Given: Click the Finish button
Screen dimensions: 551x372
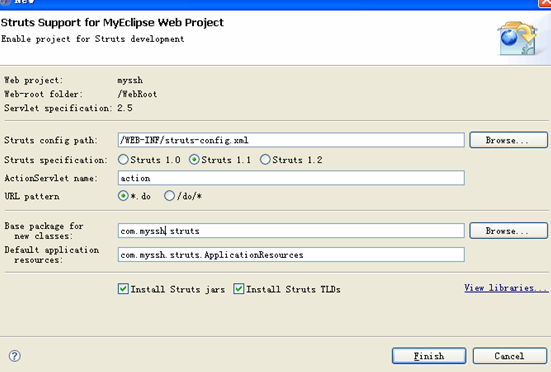Looking at the screenshot, I should click(429, 356).
